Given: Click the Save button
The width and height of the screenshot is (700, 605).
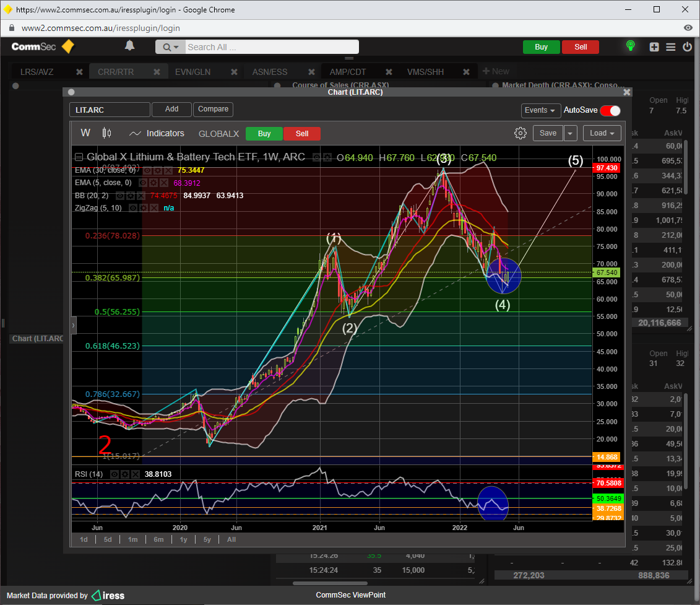Looking at the screenshot, I should 548,133.
